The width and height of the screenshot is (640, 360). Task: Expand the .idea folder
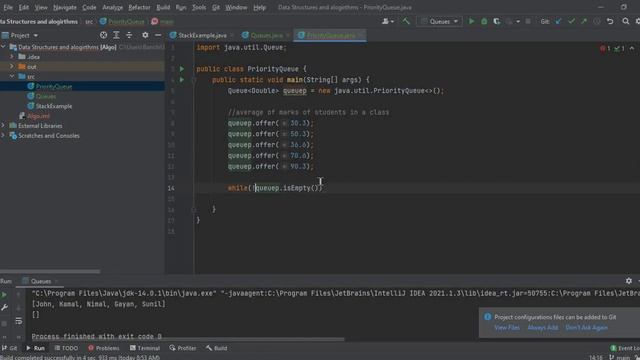12,57
